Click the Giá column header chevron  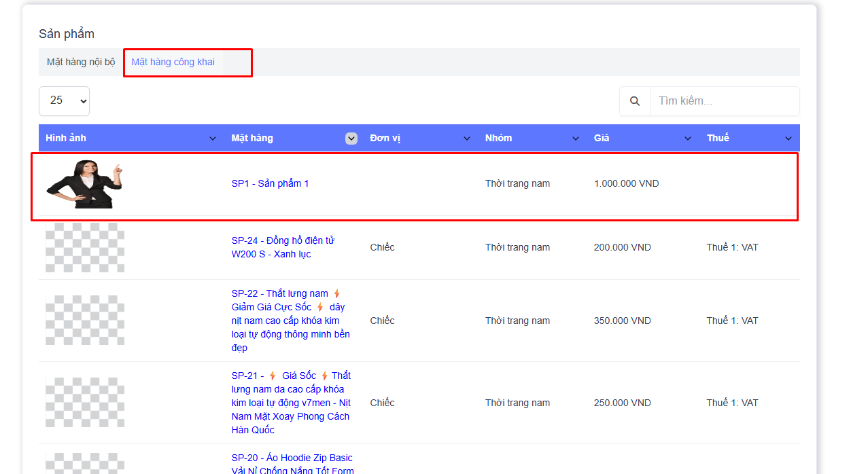coord(688,139)
